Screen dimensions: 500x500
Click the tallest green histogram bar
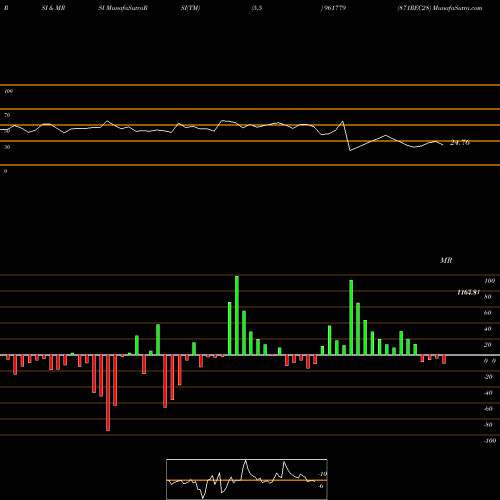(237, 315)
